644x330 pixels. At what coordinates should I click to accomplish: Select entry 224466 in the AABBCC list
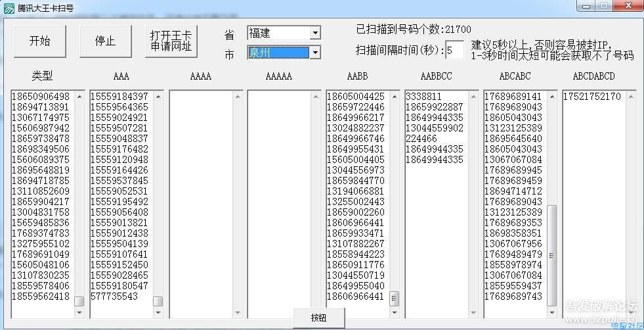422,139
